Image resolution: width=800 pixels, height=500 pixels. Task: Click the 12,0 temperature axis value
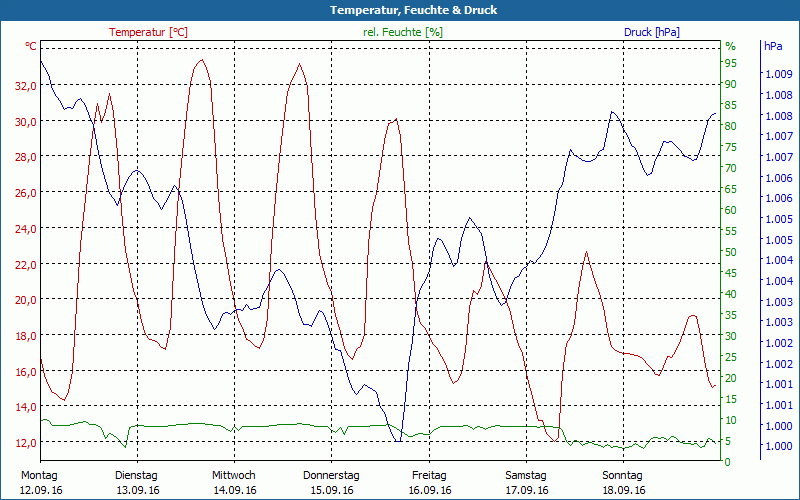(26, 442)
